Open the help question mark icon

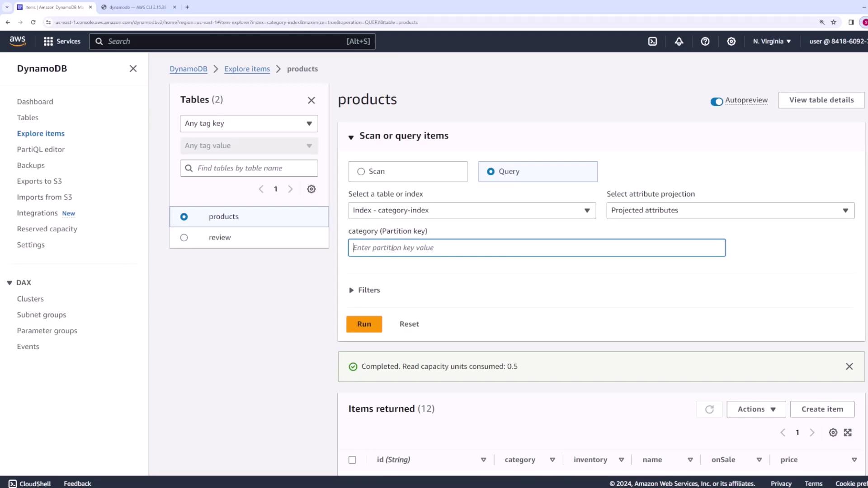[x=705, y=41]
